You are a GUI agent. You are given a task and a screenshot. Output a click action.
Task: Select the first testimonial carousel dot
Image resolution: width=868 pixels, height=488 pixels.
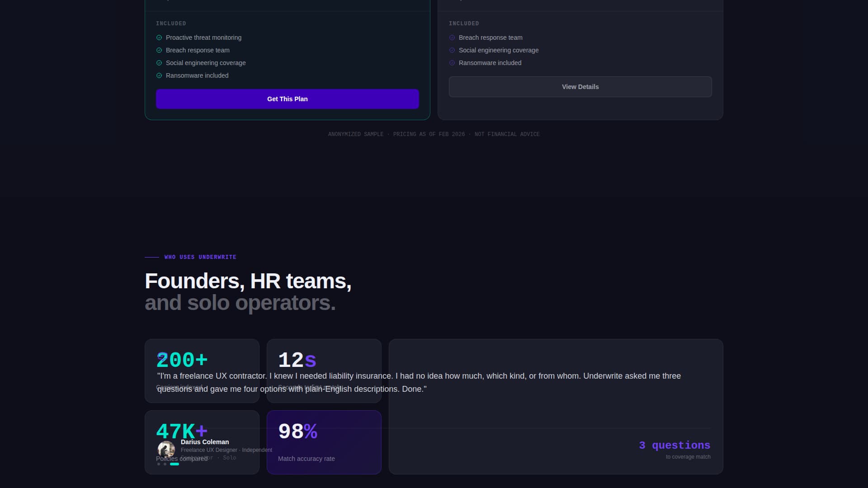(159, 464)
